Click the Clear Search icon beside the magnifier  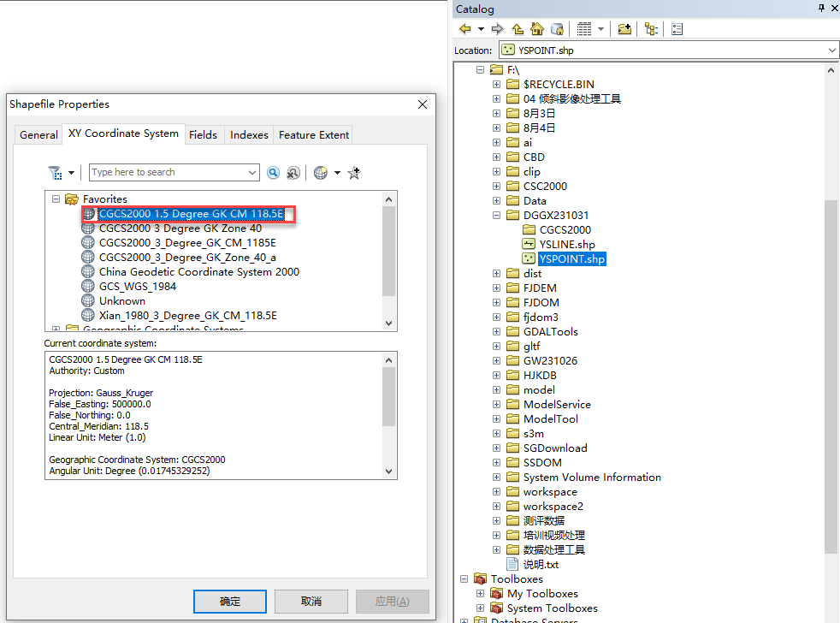293,173
